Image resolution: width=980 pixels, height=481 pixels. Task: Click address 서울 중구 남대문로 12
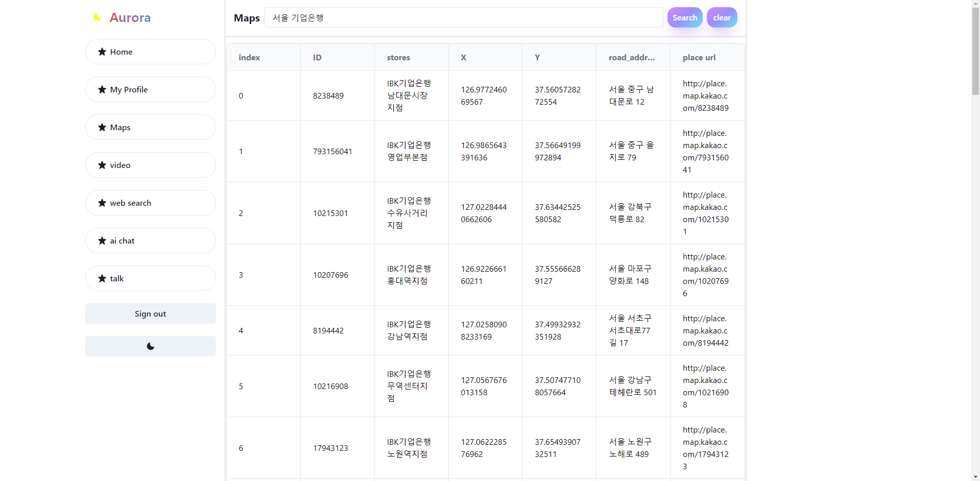(631, 95)
